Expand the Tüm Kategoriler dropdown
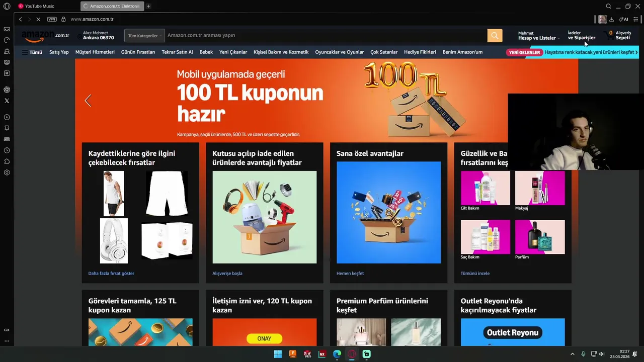This screenshot has width=644, height=362. click(144, 36)
